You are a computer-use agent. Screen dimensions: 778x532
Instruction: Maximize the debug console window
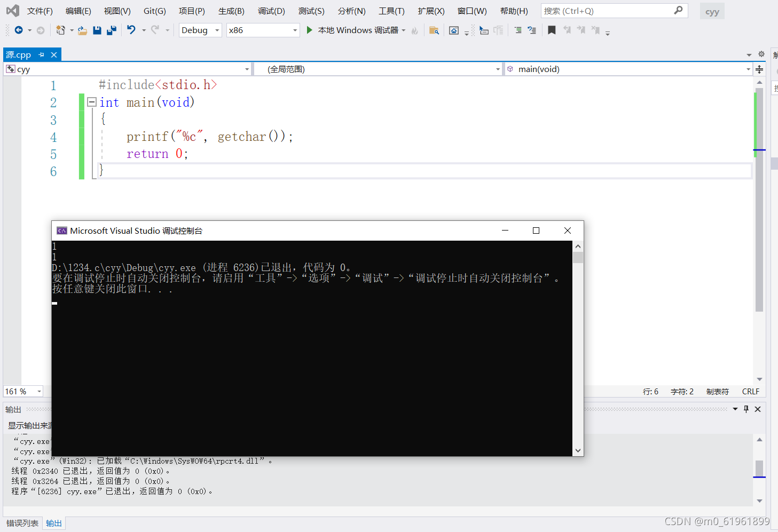coord(536,231)
